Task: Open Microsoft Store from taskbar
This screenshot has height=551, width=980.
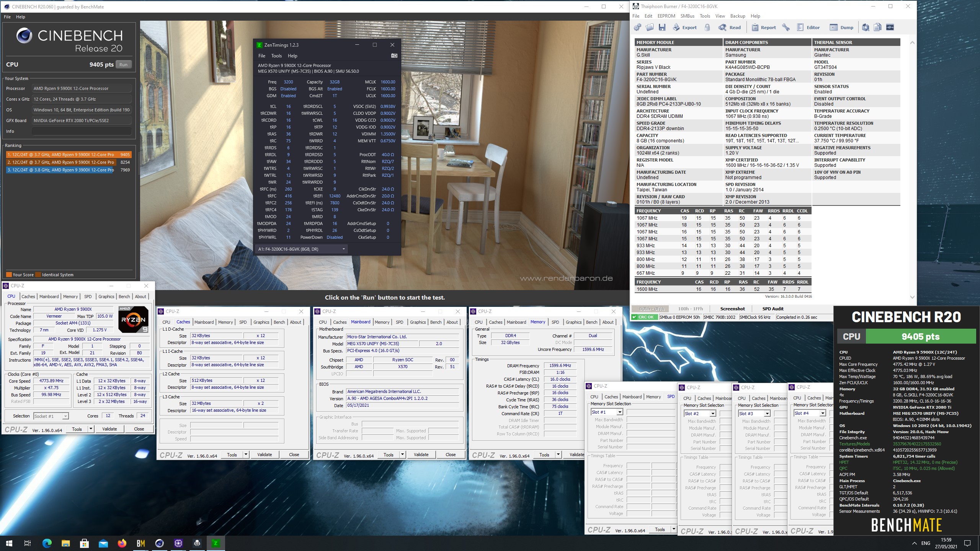Action: pyautogui.click(x=84, y=543)
